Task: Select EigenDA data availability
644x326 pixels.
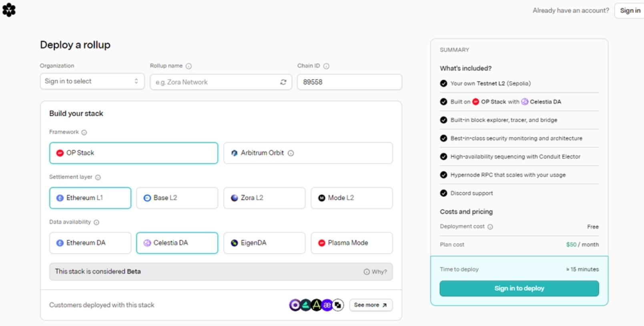Action: [x=265, y=243]
